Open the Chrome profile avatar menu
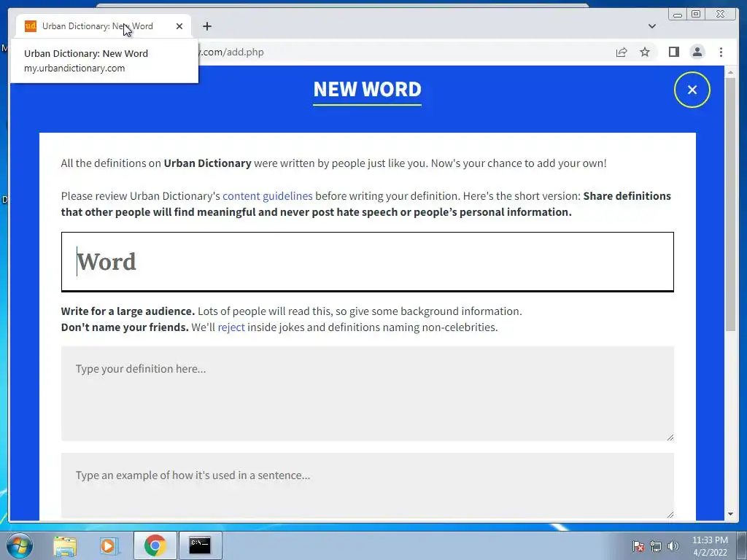 point(697,52)
